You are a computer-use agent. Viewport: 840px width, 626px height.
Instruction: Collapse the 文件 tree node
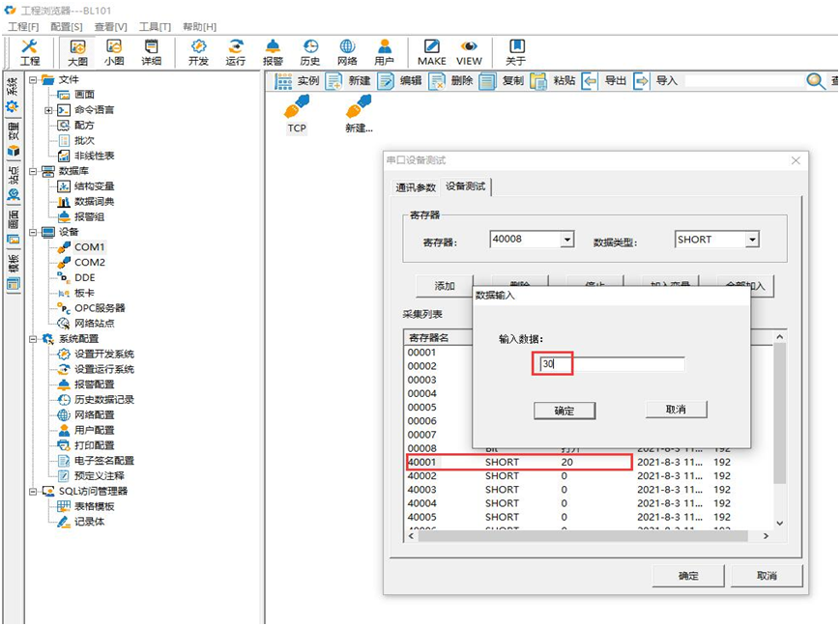pos(33,80)
